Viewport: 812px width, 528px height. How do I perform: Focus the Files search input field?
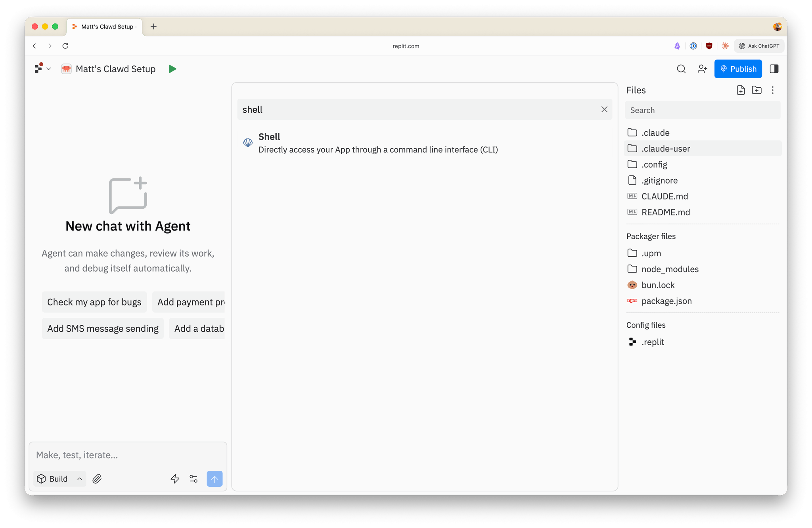click(x=702, y=110)
